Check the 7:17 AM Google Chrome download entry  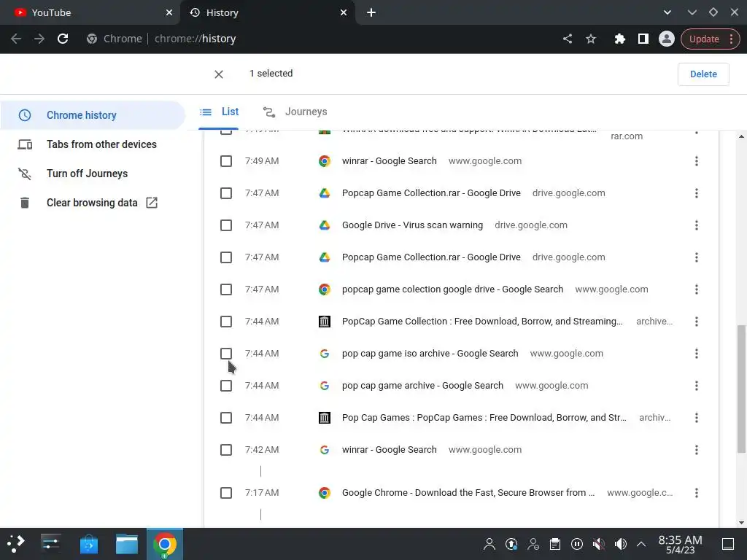(x=226, y=493)
